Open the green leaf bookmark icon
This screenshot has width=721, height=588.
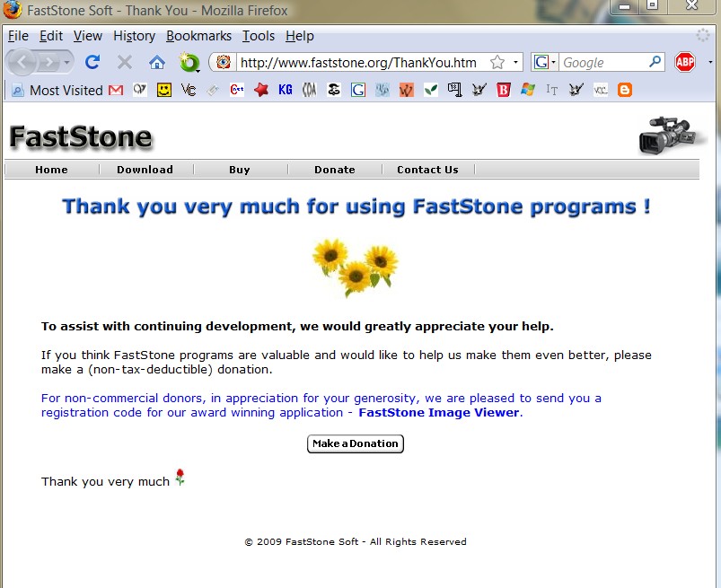(x=431, y=90)
